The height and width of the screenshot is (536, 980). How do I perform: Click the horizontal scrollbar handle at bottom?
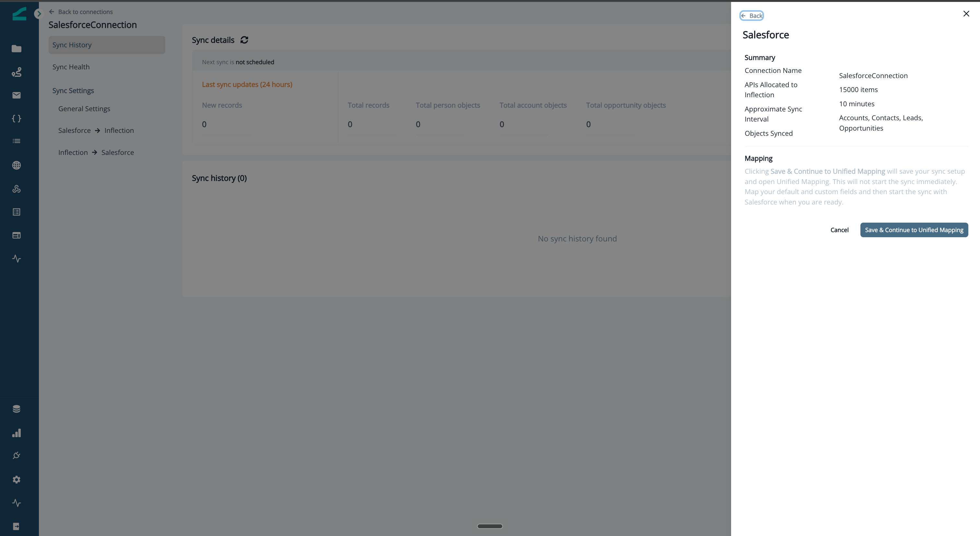[490, 526]
